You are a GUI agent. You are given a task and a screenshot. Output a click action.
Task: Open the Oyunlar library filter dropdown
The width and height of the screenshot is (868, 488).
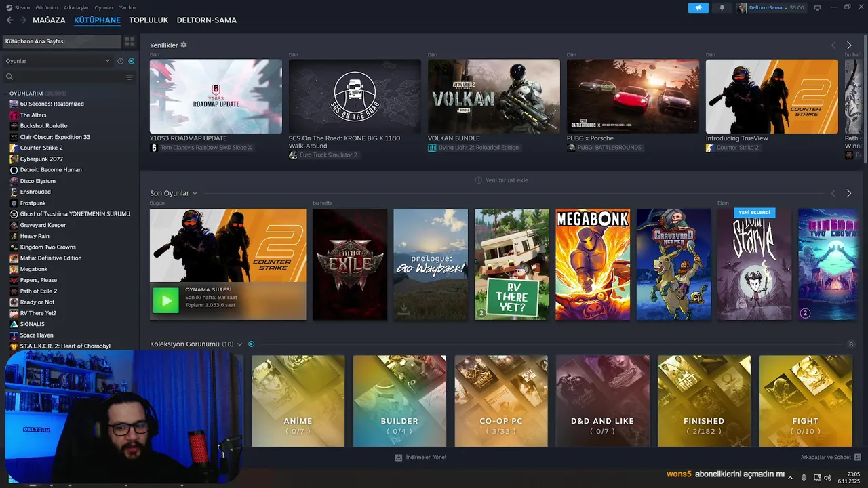pos(58,61)
